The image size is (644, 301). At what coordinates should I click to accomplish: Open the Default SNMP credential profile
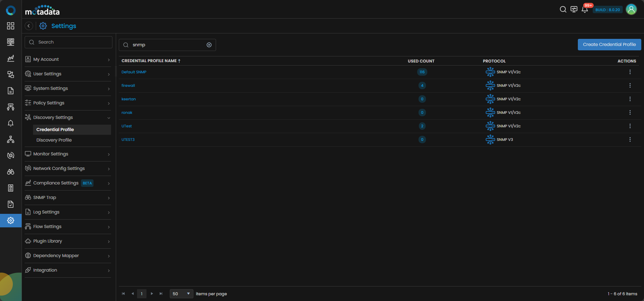click(134, 72)
